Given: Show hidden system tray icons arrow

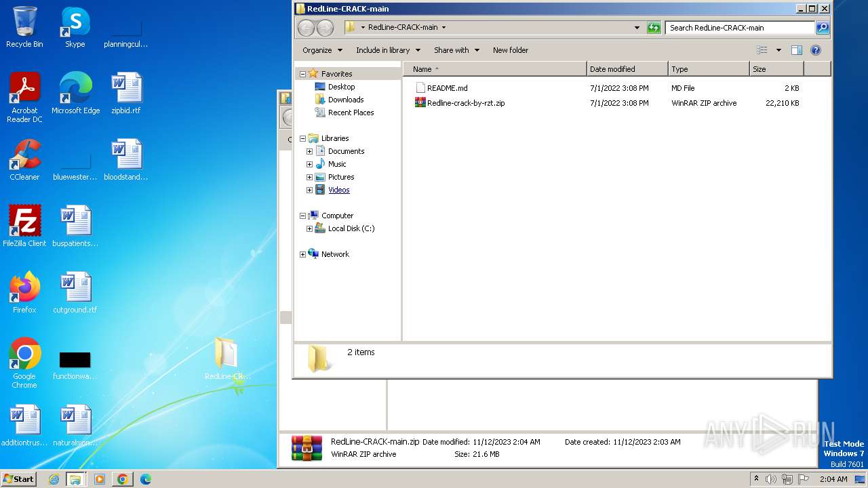Looking at the screenshot, I should coord(756,479).
